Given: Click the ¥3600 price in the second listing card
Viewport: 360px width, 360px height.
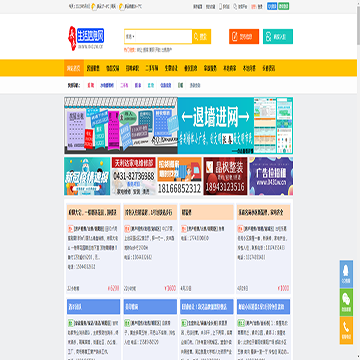Looking at the screenshot, I should pyautogui.click(x=170, y=288).
